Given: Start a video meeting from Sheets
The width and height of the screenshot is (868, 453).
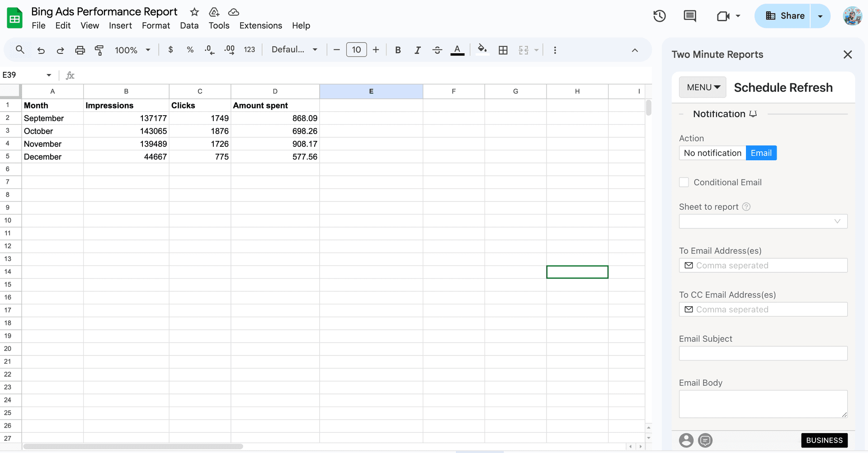Looking at the screenshot, I should coord(724,16).
